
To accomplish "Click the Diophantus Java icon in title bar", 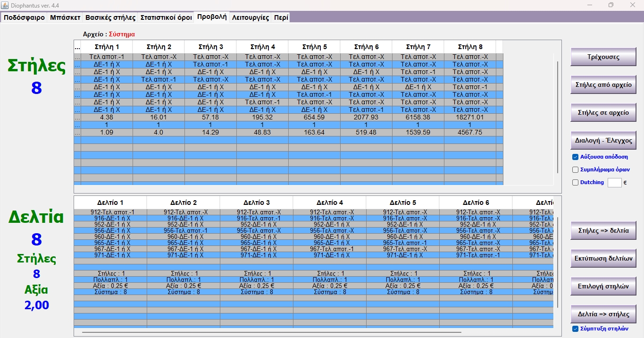I will coord(5,5).
